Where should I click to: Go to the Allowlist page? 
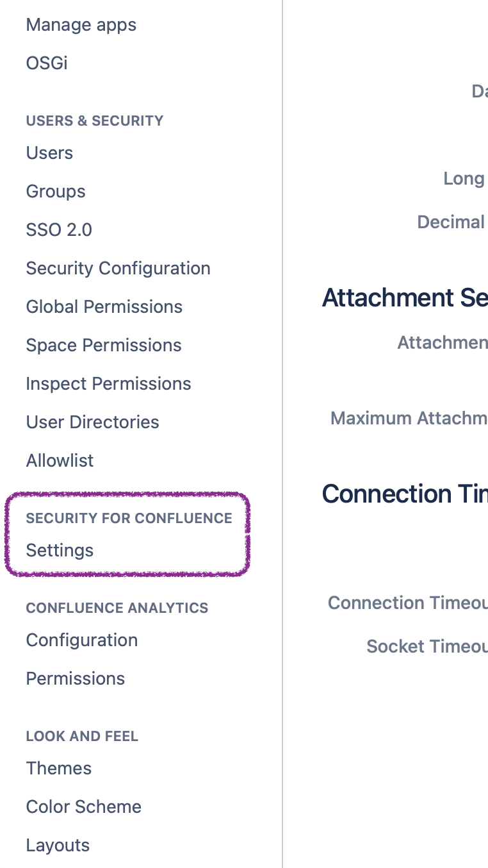(60, 461)
